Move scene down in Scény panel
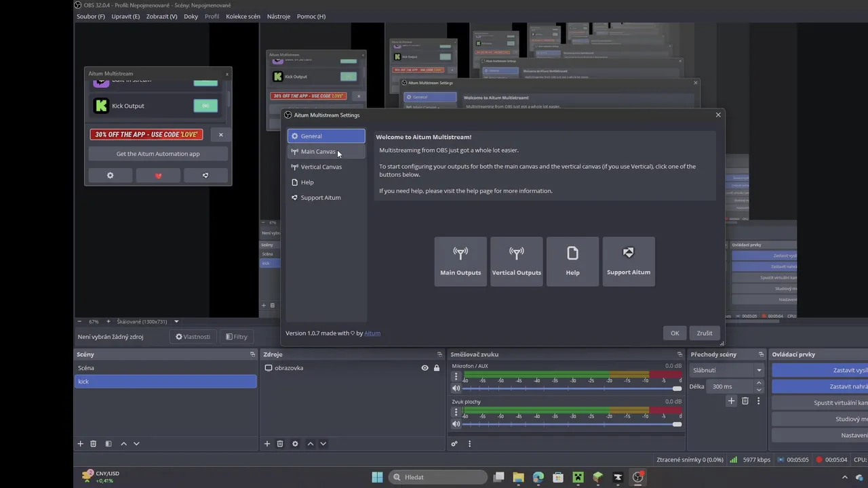This screenshot has width=868, height=488. click(136, 444)
